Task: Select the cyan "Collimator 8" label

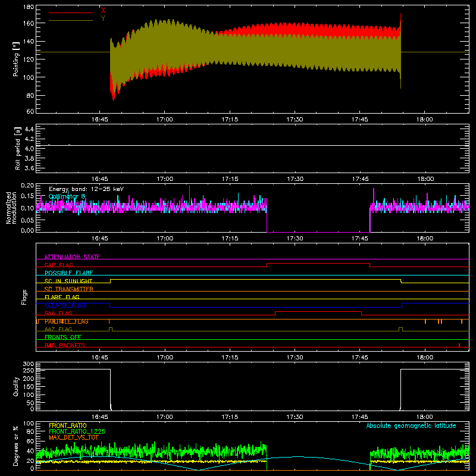Action: [67, 196]
